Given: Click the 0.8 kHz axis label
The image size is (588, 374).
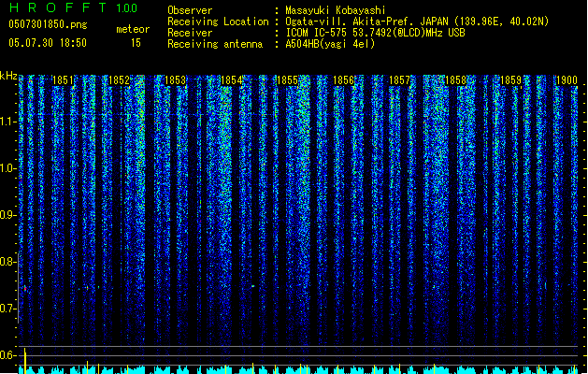Looking at the screenshot, I should [7, 262].
